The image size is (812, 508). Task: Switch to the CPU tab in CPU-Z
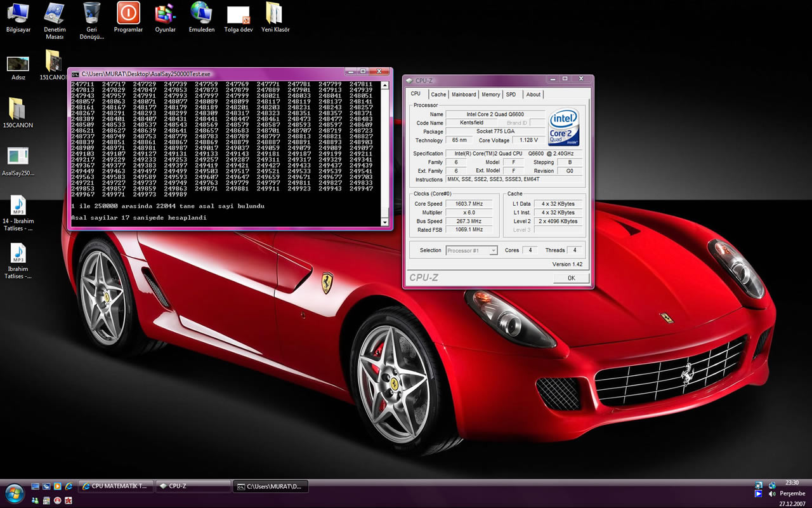pyautogui.click(x=416, y=94)
